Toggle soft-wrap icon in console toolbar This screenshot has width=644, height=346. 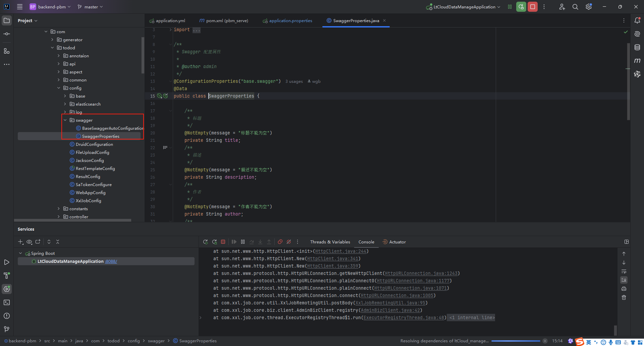624,272
